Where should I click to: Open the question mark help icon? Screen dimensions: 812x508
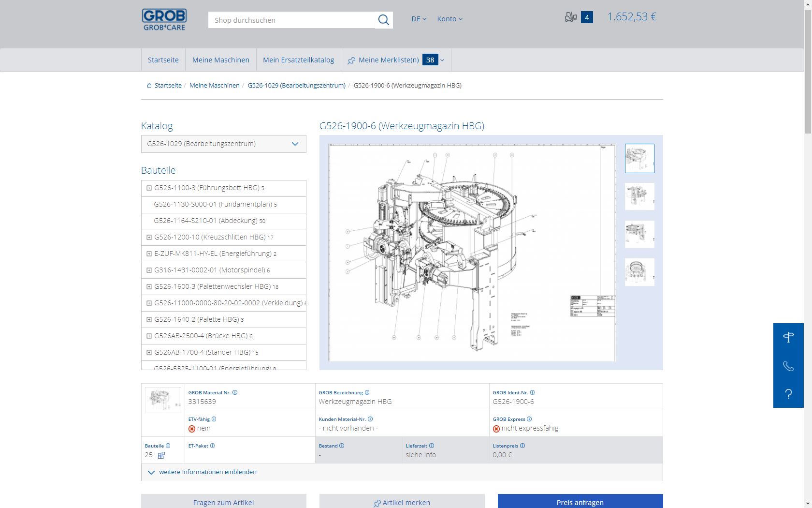pyautogui.click(x=788, y=394)
